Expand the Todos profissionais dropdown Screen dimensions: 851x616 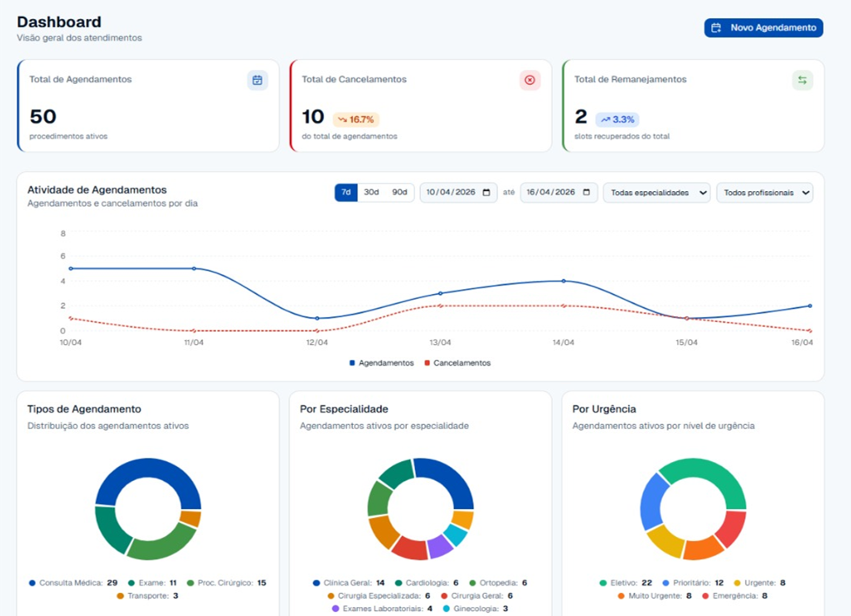tap(765, 193)
